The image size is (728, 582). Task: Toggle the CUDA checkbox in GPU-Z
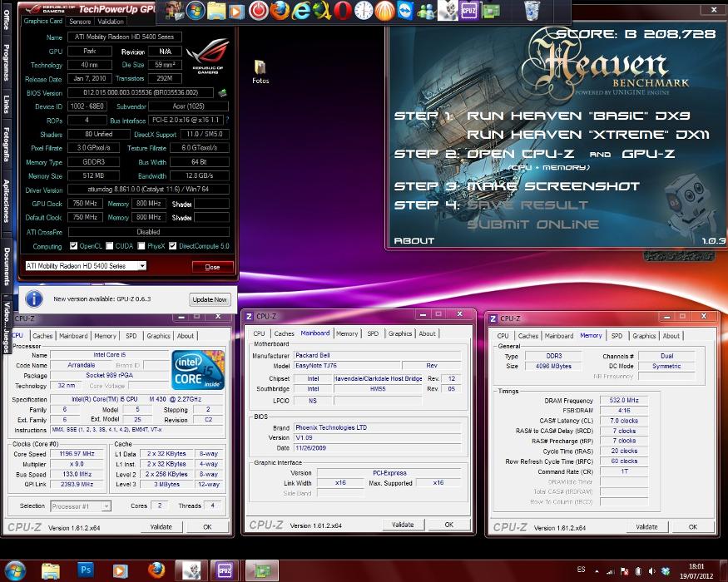coord(110,246)
